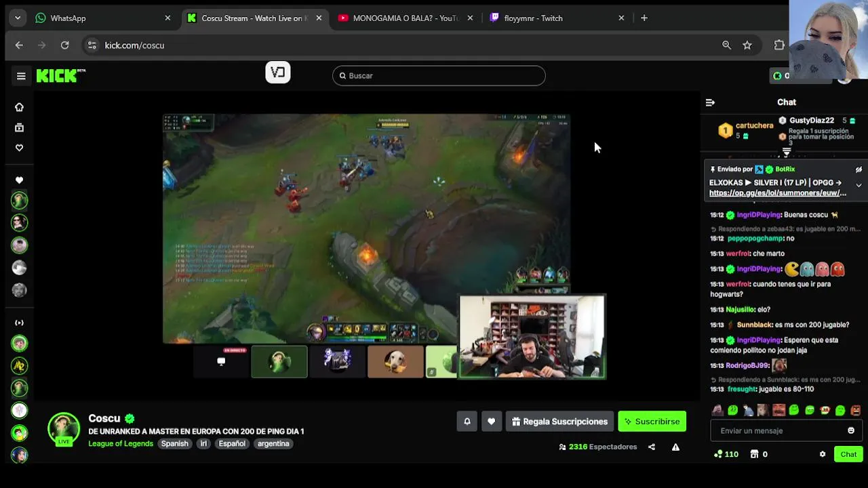Click GustyDiaz22 in gift leaderboard
Screen dimensions: 868x488
(811, 121)
